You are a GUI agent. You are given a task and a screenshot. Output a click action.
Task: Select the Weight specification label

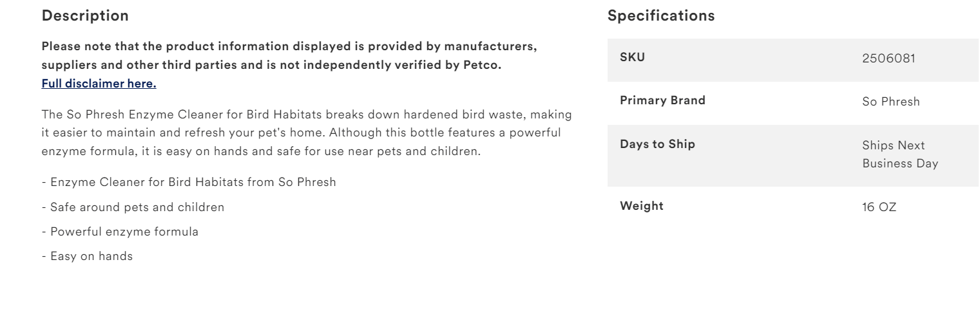(x=641, y=206)
